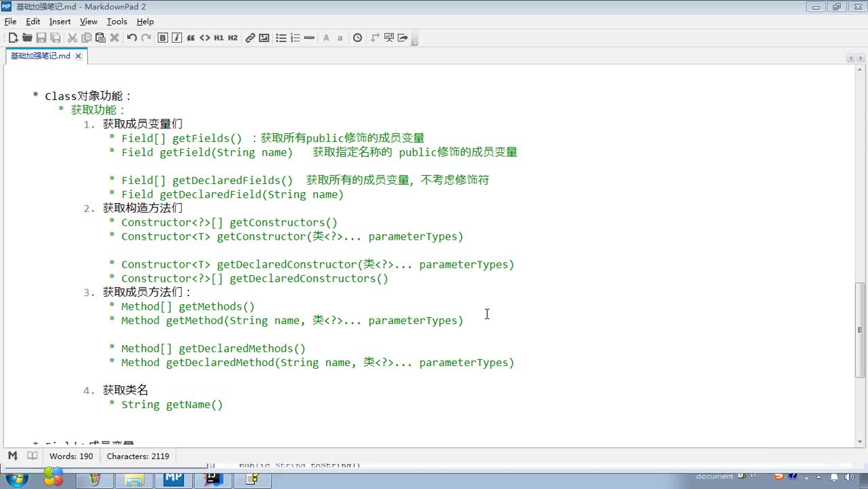Toggle bold formatting (B icon)
The height and width of the screenshot is (489, 868).
click(163, 38)
